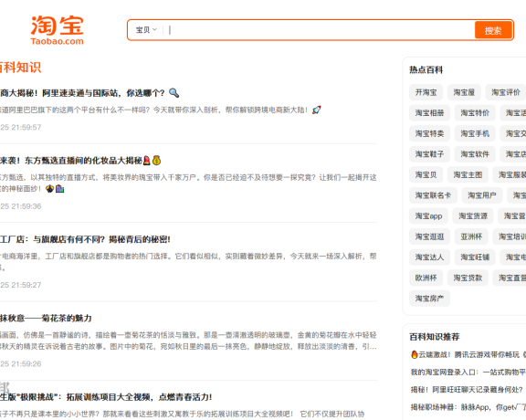Select the 淘宝特卖 hot tag
Viewport: 526px width, 420px height.
tap(429, 133)
